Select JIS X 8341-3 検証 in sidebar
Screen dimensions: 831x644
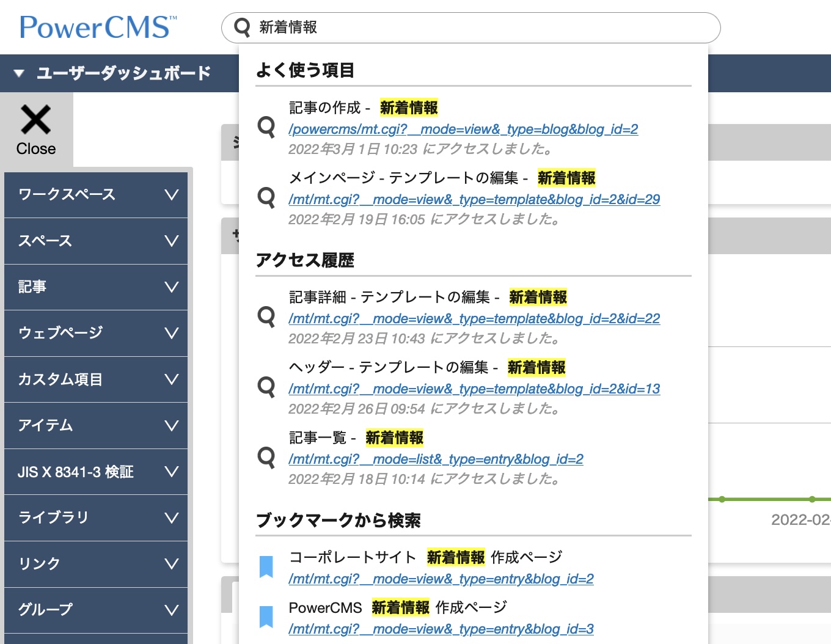[96, 472]
